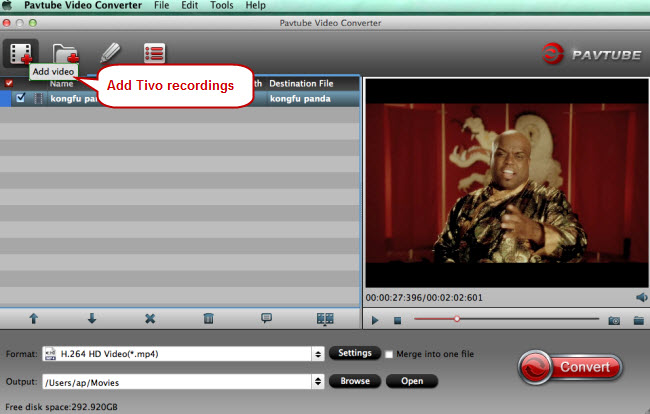Move selected item up with arrow
The height and width of the screenshot is (414, 650).
coord(34,318)
